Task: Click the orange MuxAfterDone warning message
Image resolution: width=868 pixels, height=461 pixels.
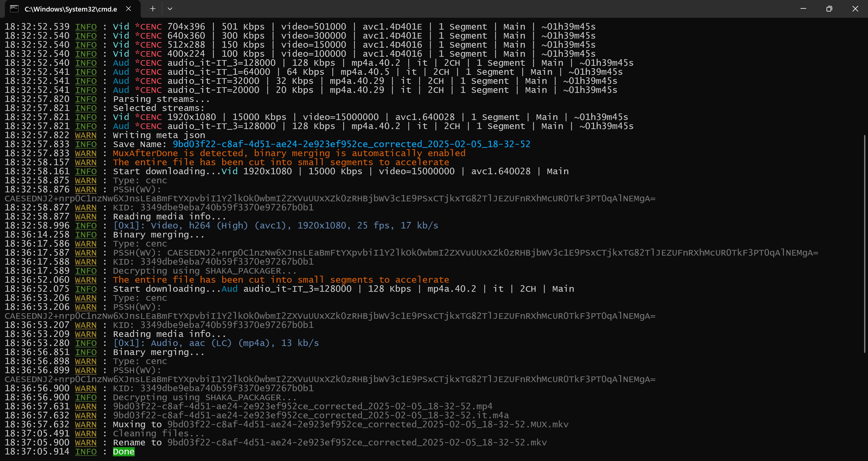Action: point(289,153)
